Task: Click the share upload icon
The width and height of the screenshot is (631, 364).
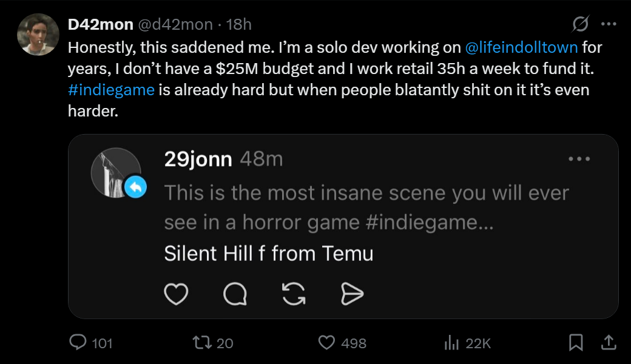Action: coord(609,343)
